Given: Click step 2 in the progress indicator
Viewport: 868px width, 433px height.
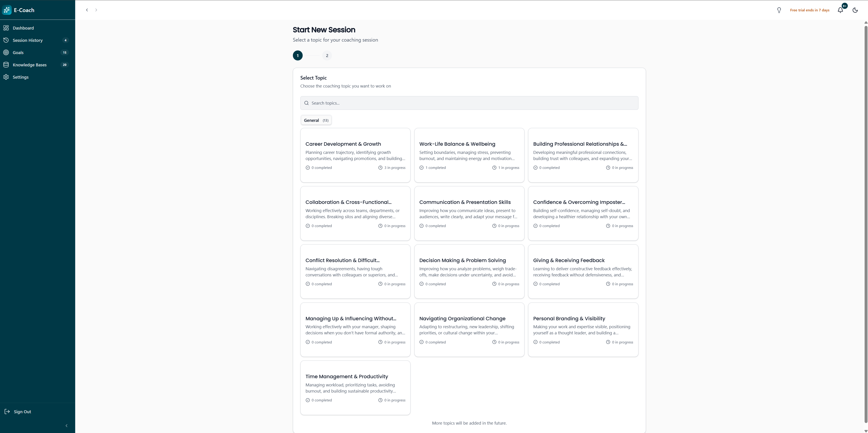Looking at the screenshot, I should pos(327,56).
